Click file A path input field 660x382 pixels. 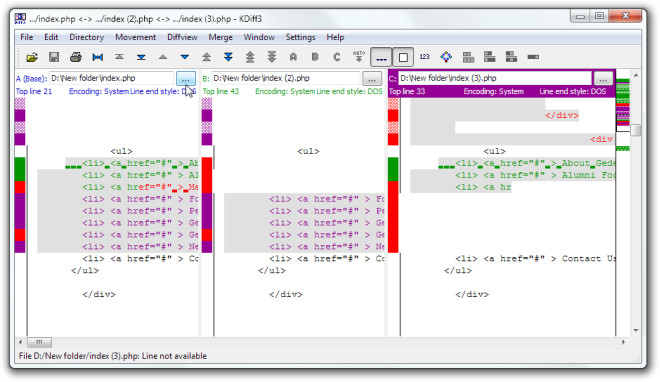click(112, 78)
